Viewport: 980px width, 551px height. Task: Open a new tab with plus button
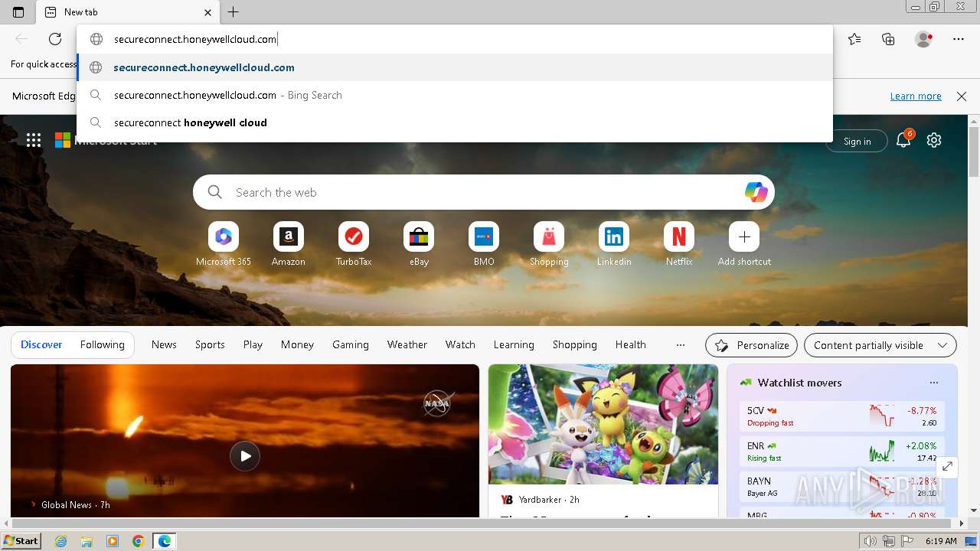click(x=234, y=12)
